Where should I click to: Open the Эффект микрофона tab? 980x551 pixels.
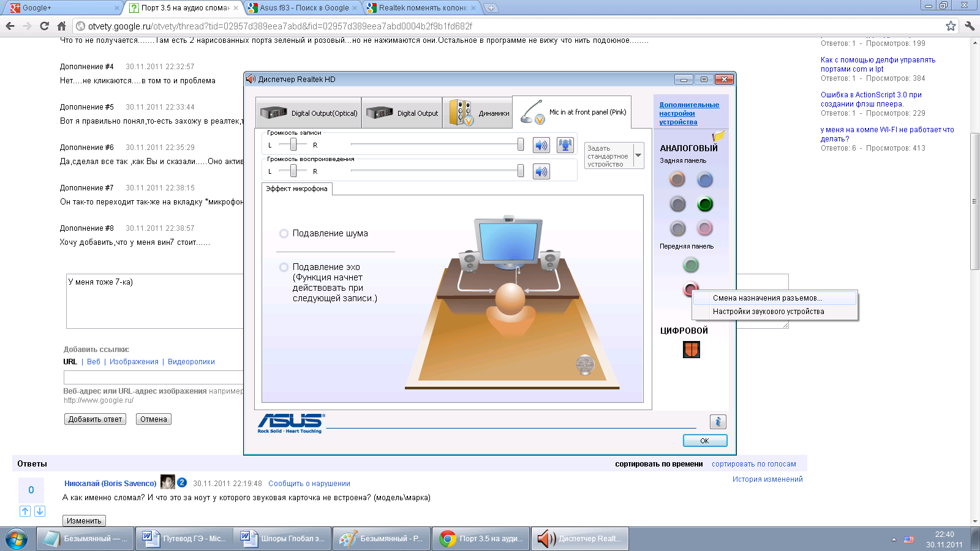[x=297, y=189]
